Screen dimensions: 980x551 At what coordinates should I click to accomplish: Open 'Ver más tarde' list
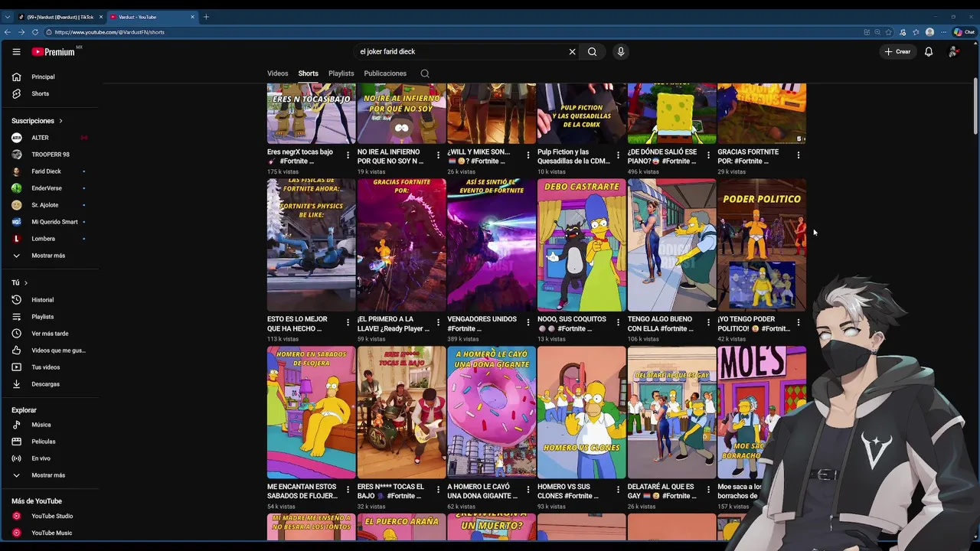(x=49, y=334)
